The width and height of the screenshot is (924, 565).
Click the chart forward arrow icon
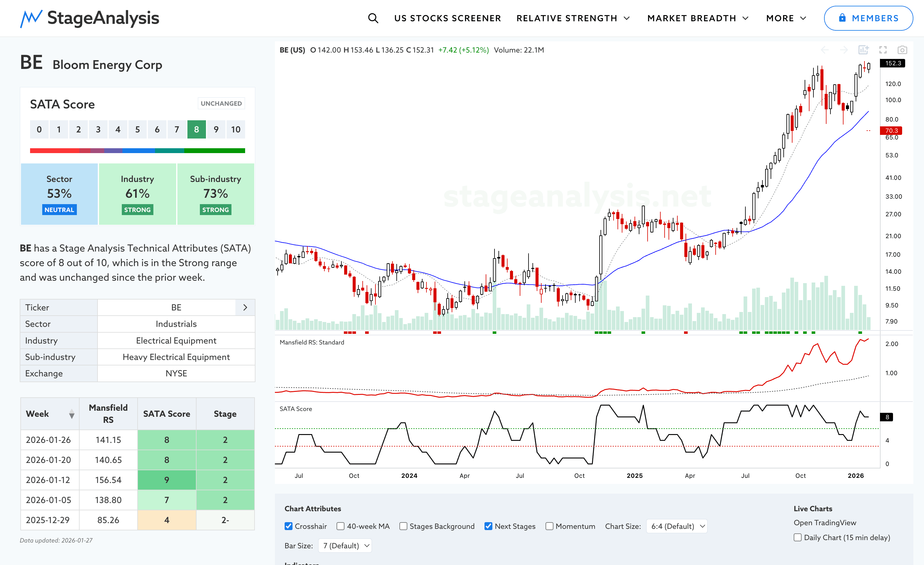(x=844, y=50)
